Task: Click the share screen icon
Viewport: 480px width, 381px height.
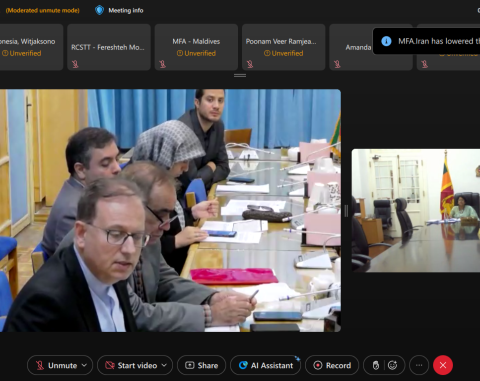Action: click(190, 365)
